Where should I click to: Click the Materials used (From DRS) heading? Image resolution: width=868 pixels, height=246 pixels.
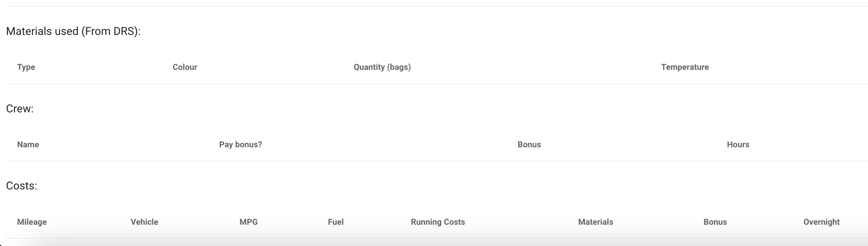pyautogui.click(x=73, y=31)
